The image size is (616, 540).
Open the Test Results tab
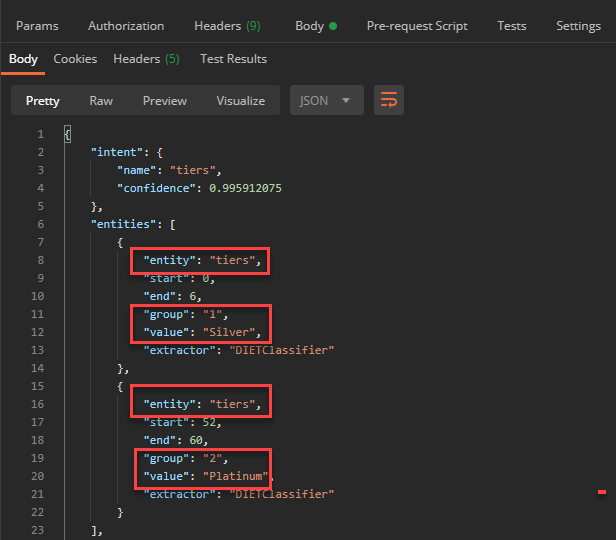tap(233, 59)
